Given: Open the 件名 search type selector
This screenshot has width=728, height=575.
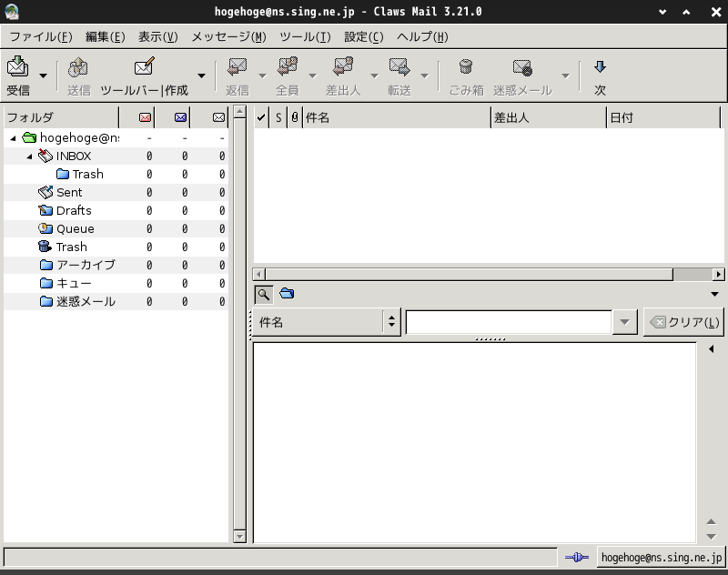Looking at the screenshot, I should coord(326,321).
